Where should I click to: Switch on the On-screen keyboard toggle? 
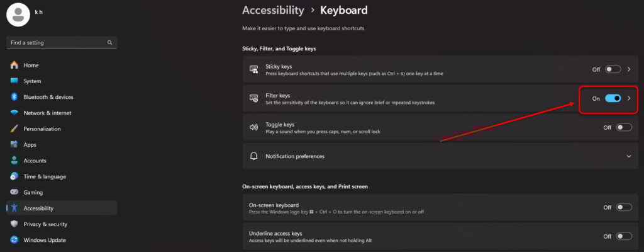624,207
